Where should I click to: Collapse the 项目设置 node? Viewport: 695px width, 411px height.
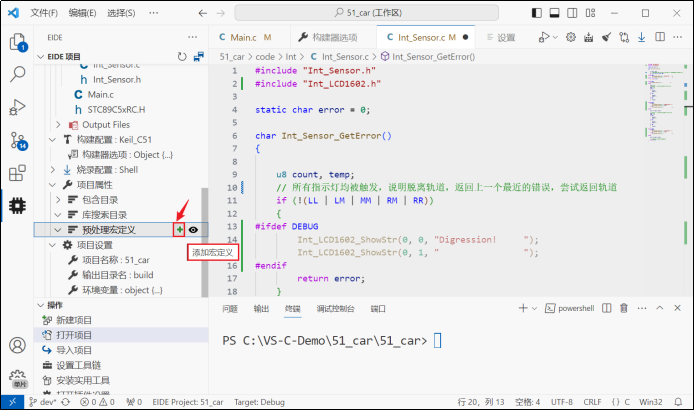pos(52,245)
